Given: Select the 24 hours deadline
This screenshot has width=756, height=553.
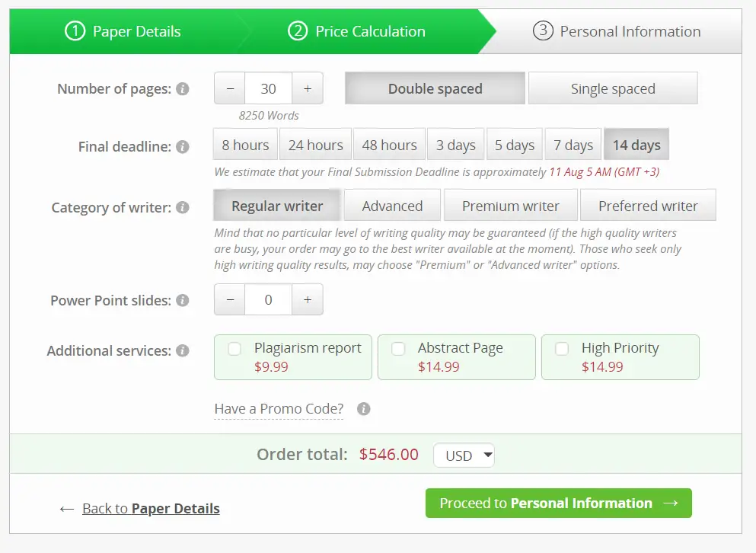Looking at the screenshot, I should point(315,144).
